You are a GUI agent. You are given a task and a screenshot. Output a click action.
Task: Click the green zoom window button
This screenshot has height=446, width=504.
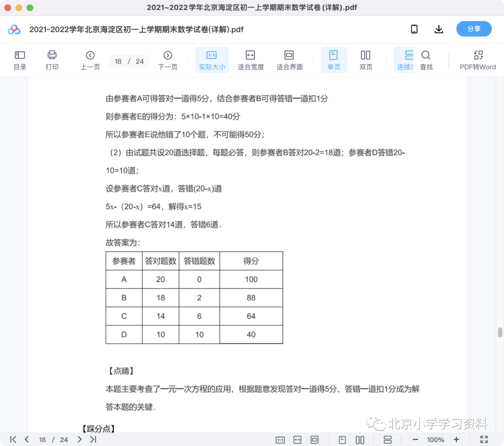[x=30, y=8]
